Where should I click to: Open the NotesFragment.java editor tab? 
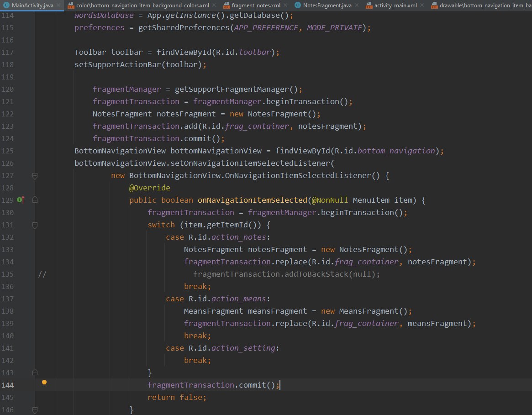coord(327,5)
